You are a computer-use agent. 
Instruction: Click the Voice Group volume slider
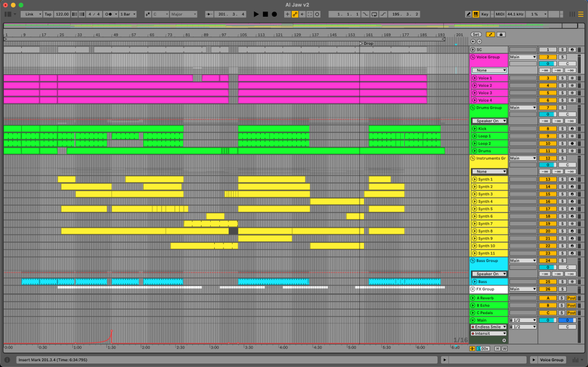pos(547,64)
